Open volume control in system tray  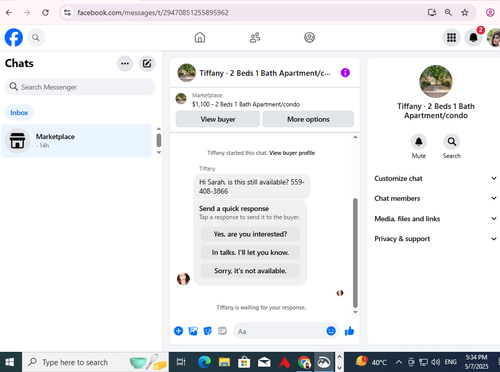click(x=435, y=362)
